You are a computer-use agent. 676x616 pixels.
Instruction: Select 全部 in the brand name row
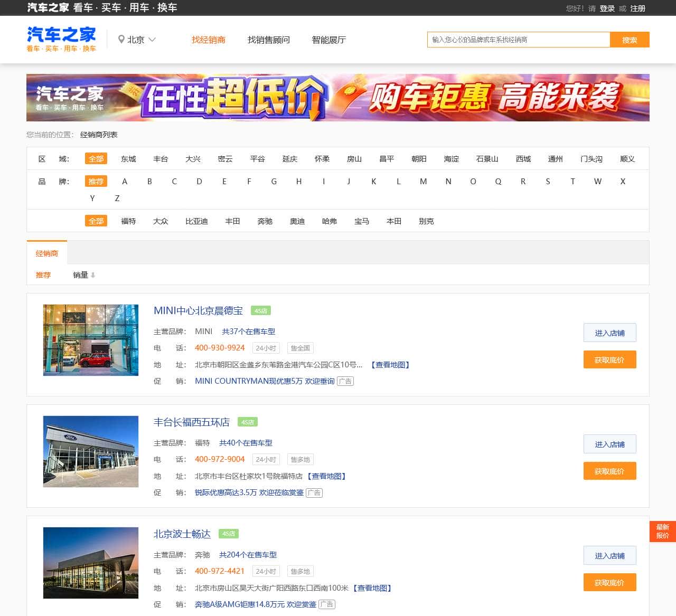point(96,221)
